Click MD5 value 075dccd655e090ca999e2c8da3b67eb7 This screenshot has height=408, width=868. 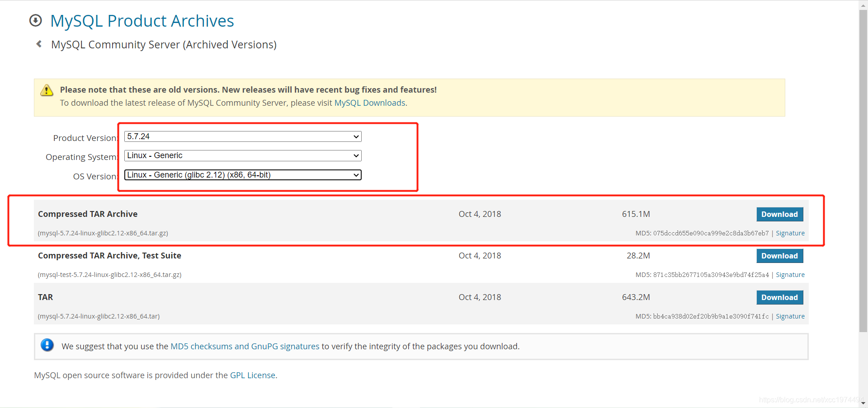(711, 233)
